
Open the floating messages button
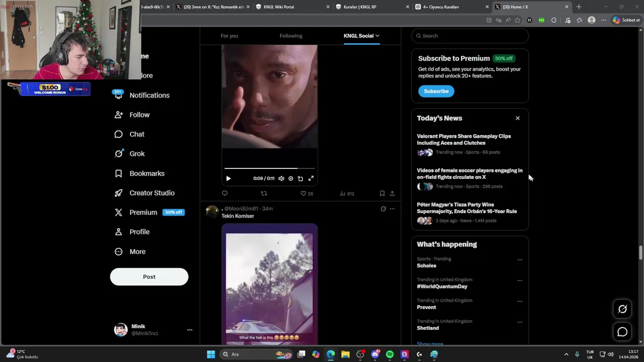click(x=622, y=332)
